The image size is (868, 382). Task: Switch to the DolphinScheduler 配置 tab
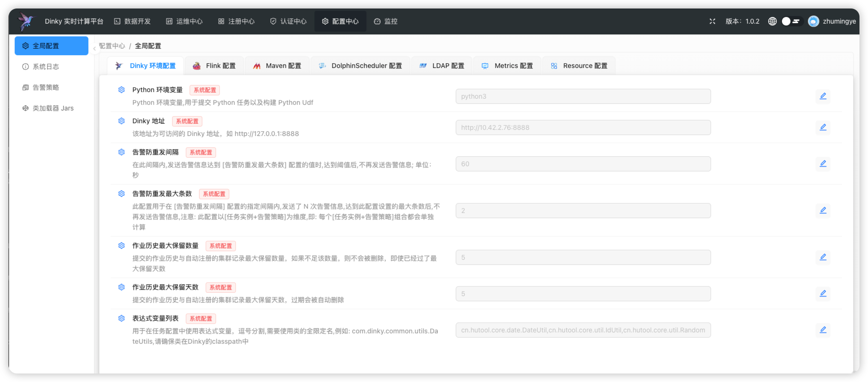tap(360, 66)
